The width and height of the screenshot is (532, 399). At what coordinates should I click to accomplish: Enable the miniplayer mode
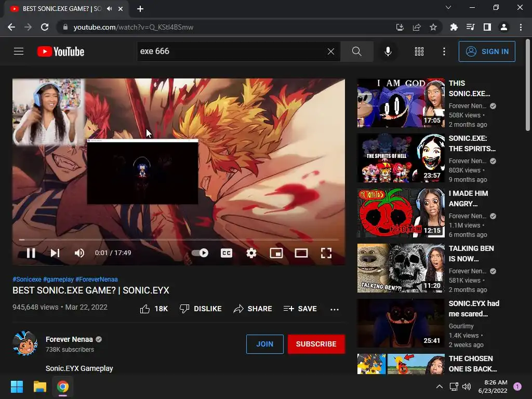[x=276, y=253]
